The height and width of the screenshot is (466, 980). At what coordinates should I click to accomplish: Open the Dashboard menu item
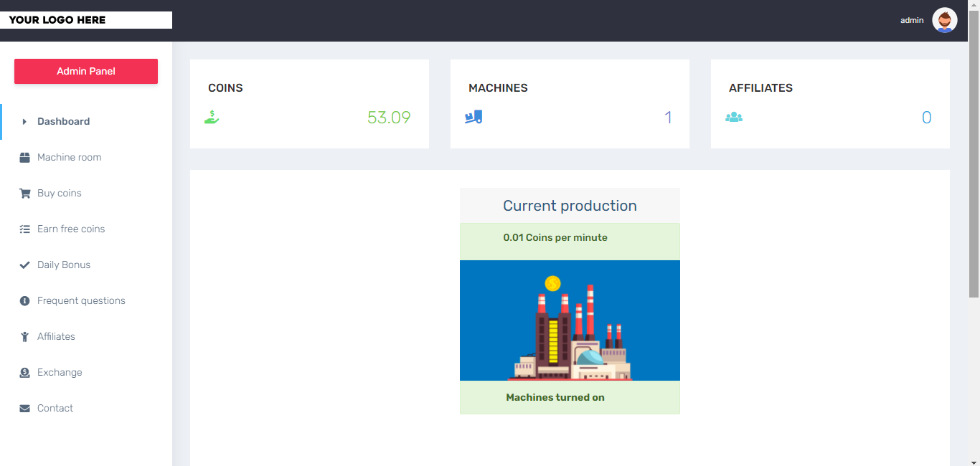tap(86, 122)
